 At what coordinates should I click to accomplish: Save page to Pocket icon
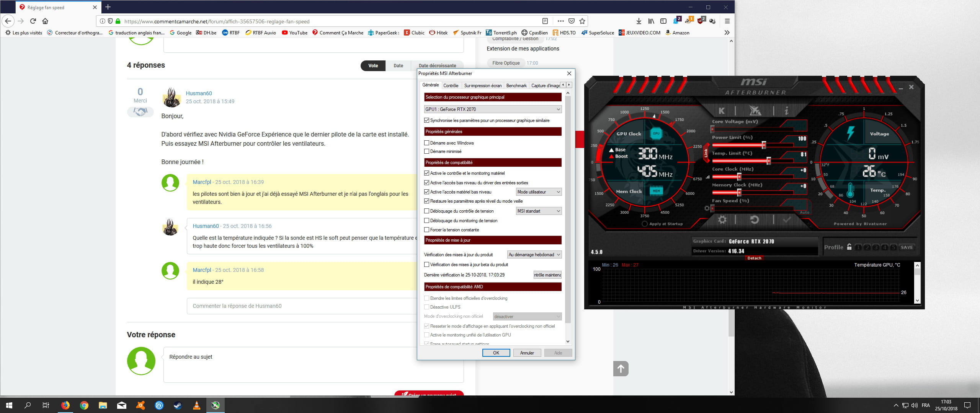coord(572,21)
